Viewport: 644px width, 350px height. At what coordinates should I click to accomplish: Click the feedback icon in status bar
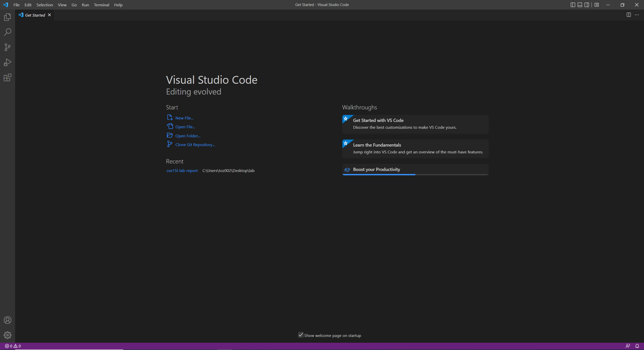coord(628,346)
